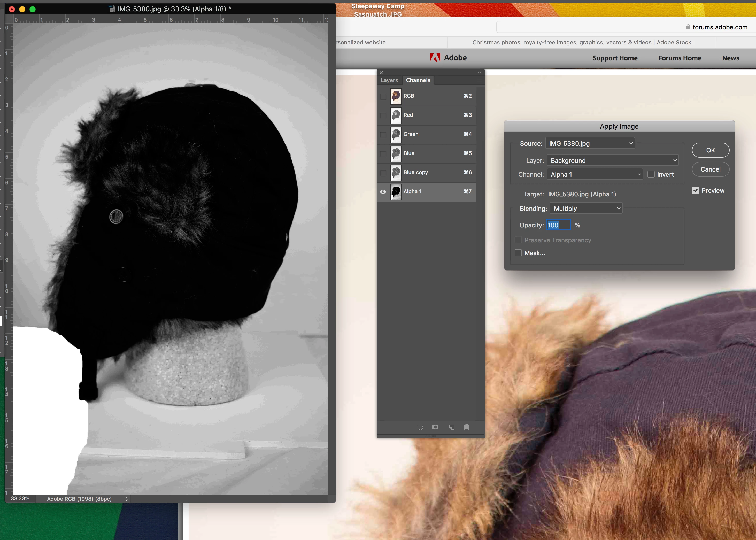The image size is (756, 540).
Task: Click OK in Apply Image dialog
Action: click(x=711, y=150)
